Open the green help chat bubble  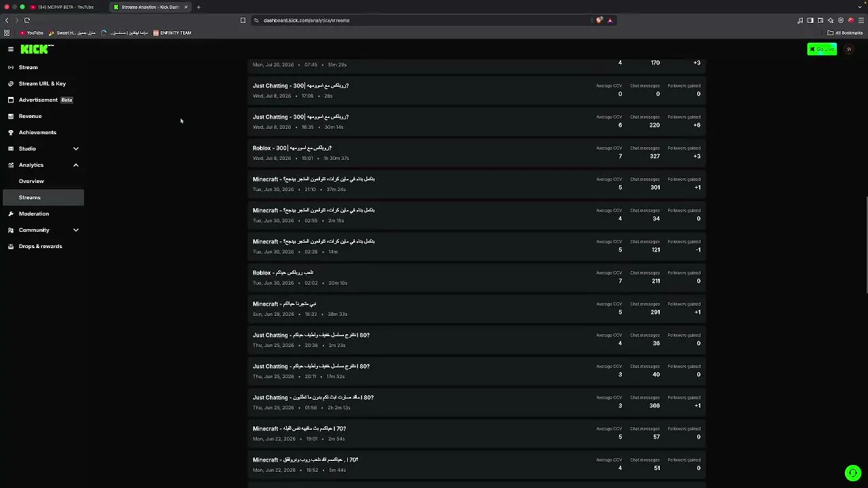pyautogui.click(x=852, y=472)
